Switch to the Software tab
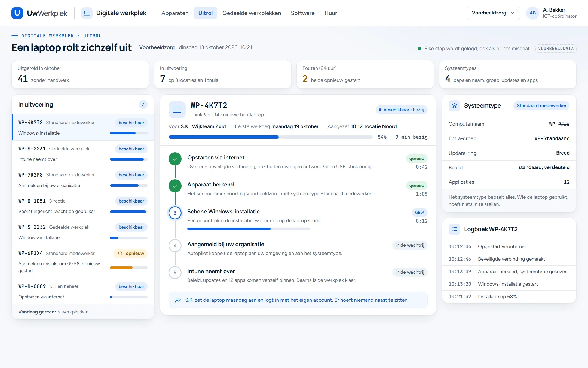 pos(302,13)
